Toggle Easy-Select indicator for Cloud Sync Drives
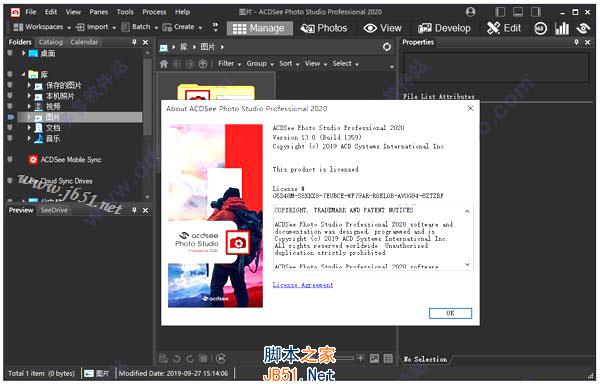 pos(10,181)
